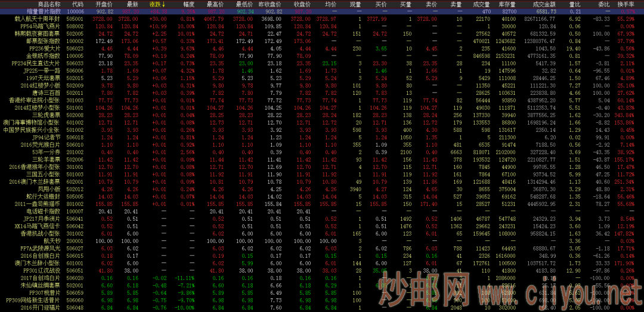Sort table by 幅度 column

[x=187, y=4]
